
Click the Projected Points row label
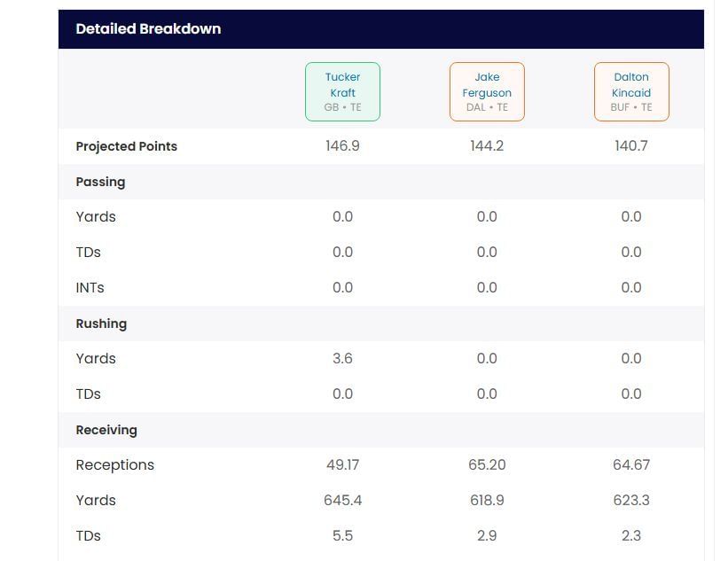(127, 146)
